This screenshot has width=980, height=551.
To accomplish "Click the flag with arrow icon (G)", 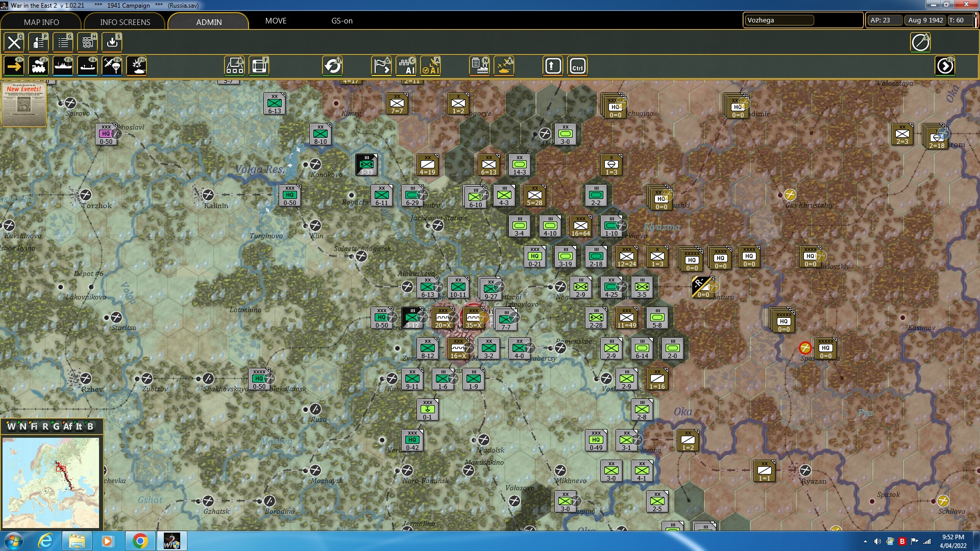I will [381, 66].
